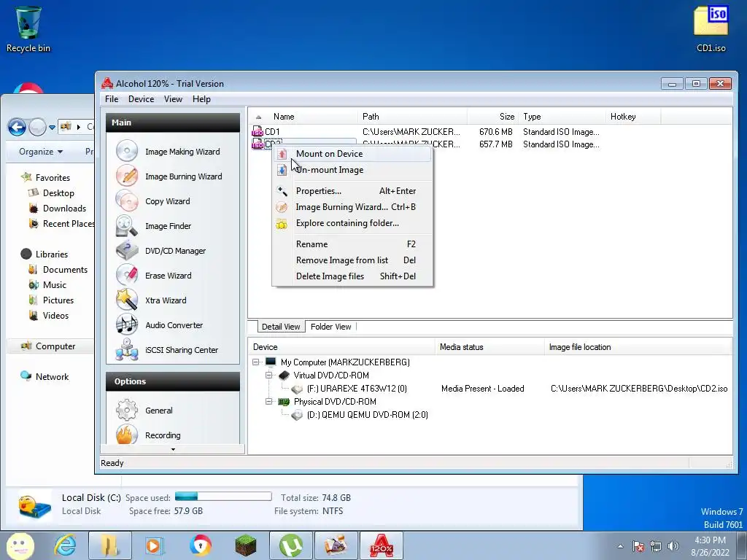Open the Organize dropdown in Explorer
The width and height of the screenshot is (747, 560).
tap(41, 152)
